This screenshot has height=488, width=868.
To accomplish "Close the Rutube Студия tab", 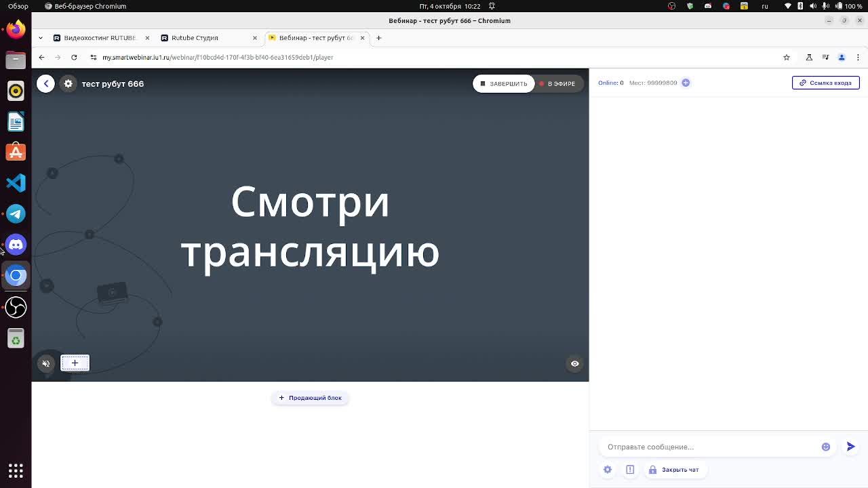I will click(255, 38).
